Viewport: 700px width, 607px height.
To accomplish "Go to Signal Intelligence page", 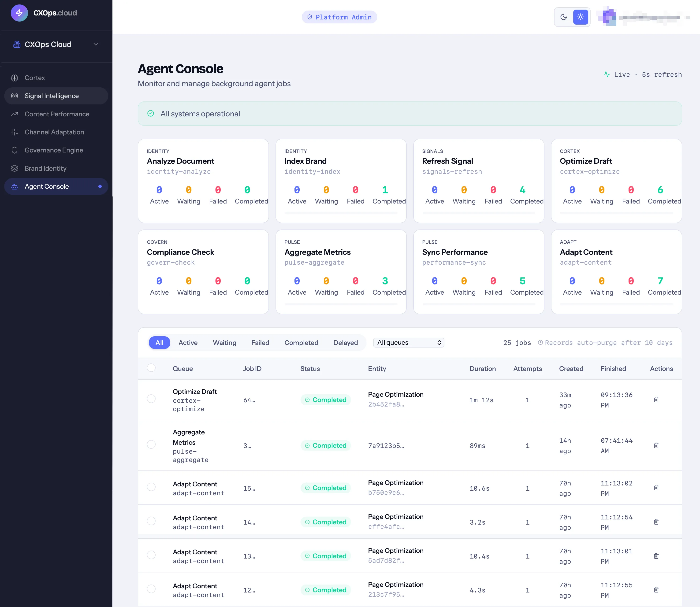I will (x=56, y=96).
